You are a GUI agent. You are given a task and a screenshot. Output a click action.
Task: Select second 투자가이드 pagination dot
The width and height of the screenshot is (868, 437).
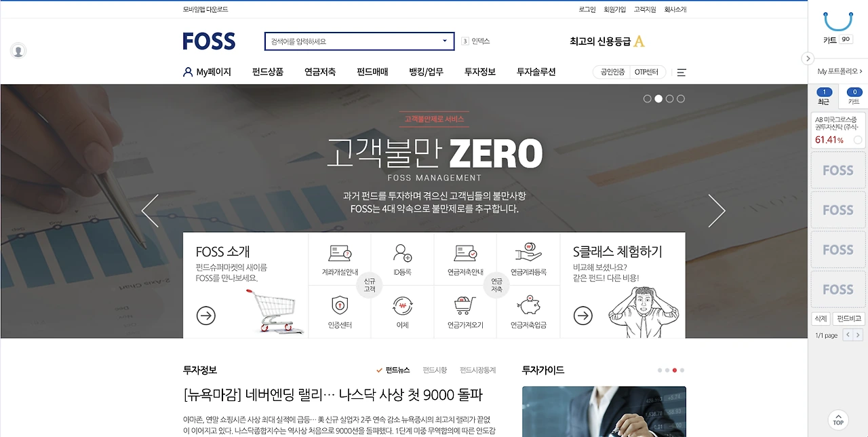[x=667, y=370]
